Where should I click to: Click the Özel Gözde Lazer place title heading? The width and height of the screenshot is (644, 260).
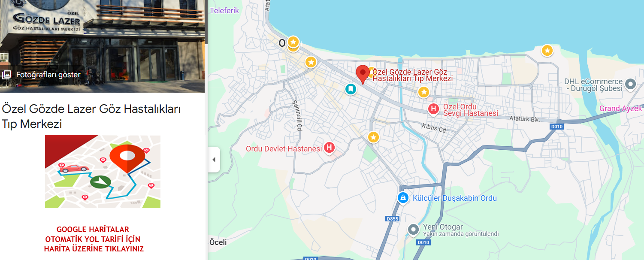click(91, 116)
